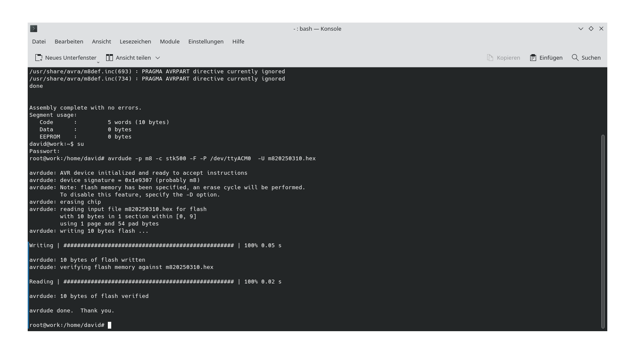Expand the Ansicht teilen chevron menu
This screenshot has width=635, height=364.
click(x=157, y=58)
